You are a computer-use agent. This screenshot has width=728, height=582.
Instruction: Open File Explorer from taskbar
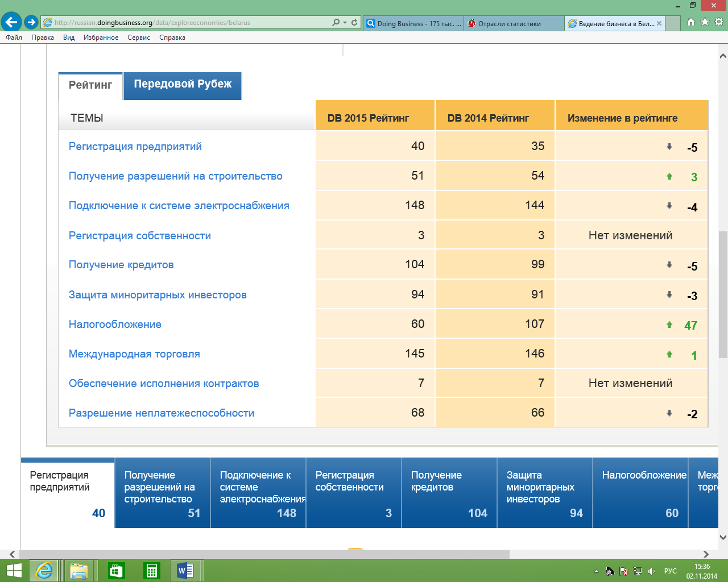click(79, 571)
